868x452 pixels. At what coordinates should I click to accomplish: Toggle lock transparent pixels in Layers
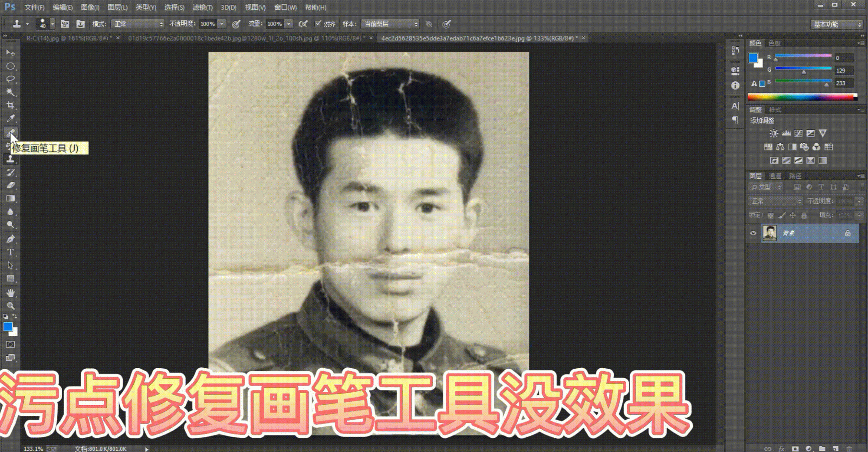point(770,216)
